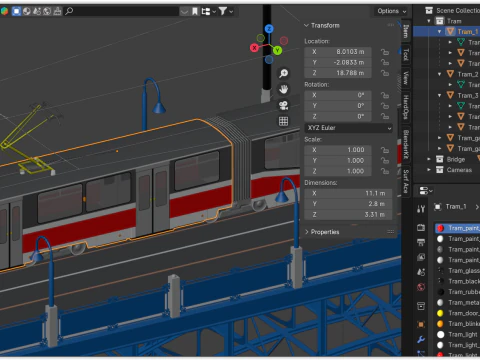Lock the Rotation X value
This screenshot has height=360, width=480.
coord(385,95)
